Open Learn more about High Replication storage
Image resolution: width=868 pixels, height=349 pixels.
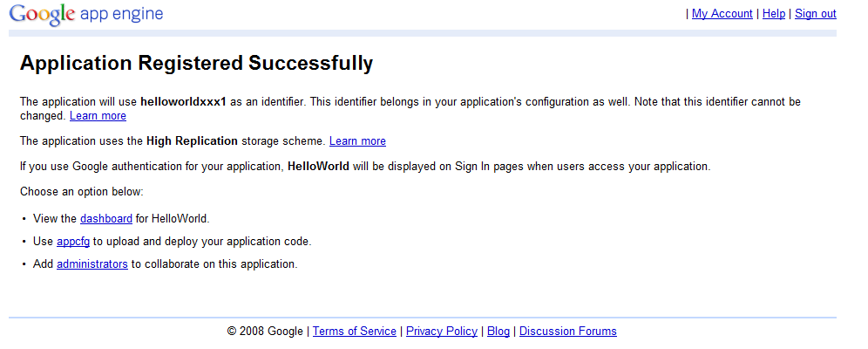357,140
